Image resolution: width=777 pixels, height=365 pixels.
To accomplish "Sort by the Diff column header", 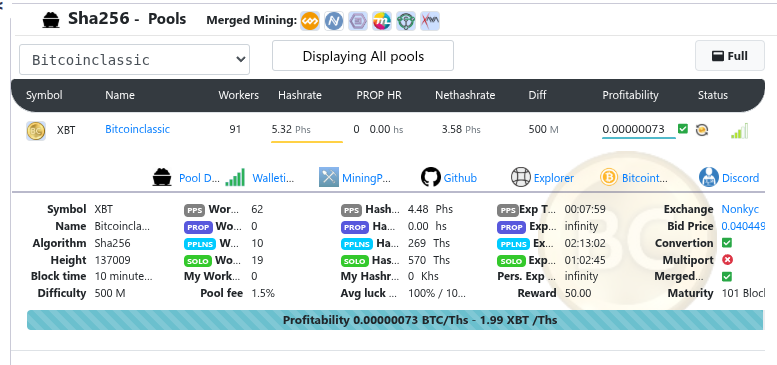I will (x=537, y=95).
